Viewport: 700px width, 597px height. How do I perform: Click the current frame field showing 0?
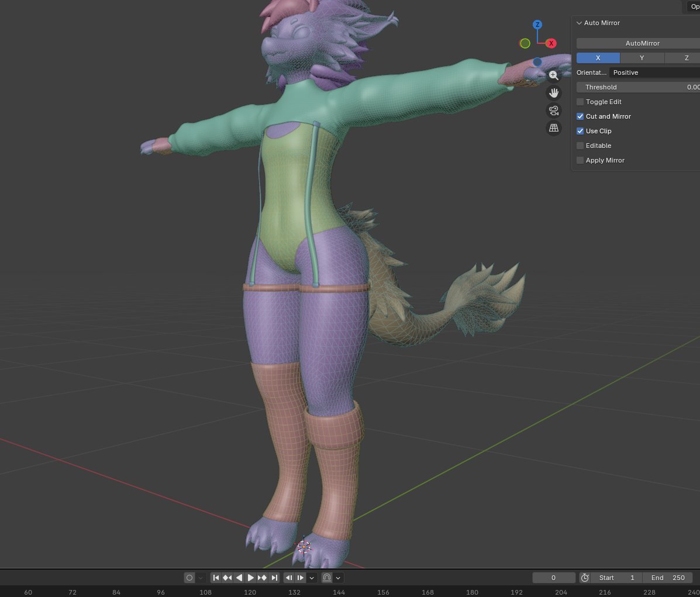click(x=554, y=578)
